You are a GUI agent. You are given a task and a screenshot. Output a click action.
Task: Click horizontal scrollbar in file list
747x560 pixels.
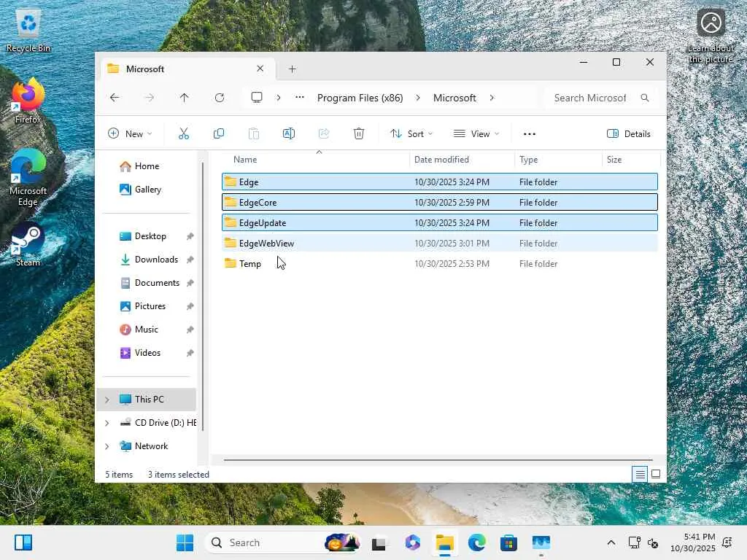point(438,460)
